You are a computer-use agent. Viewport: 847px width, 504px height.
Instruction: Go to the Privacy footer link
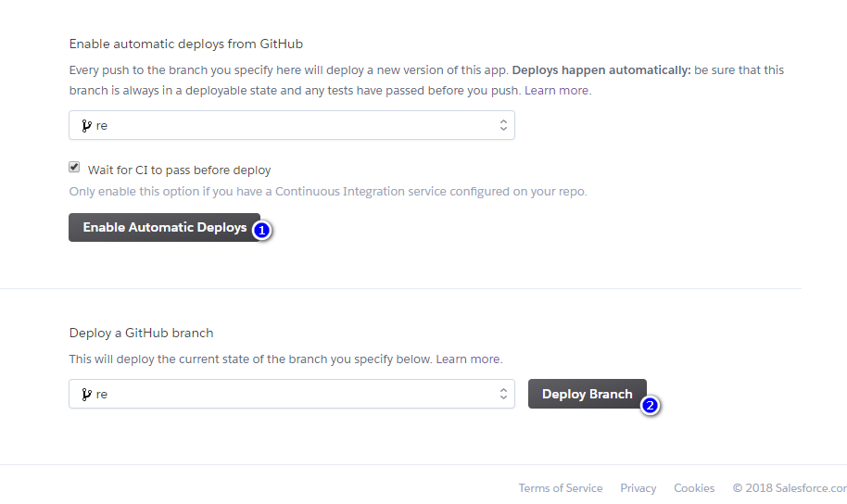(x=638, y=488)
